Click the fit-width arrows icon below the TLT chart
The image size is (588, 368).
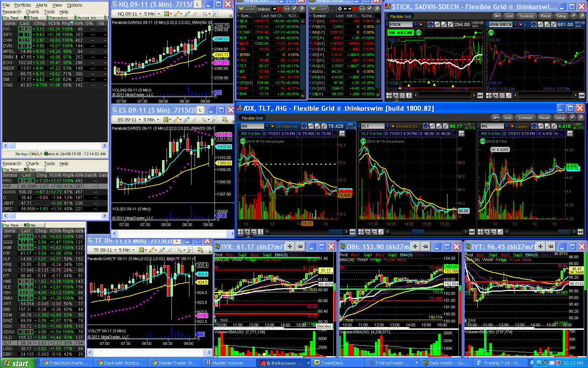(x=472, y=232)
